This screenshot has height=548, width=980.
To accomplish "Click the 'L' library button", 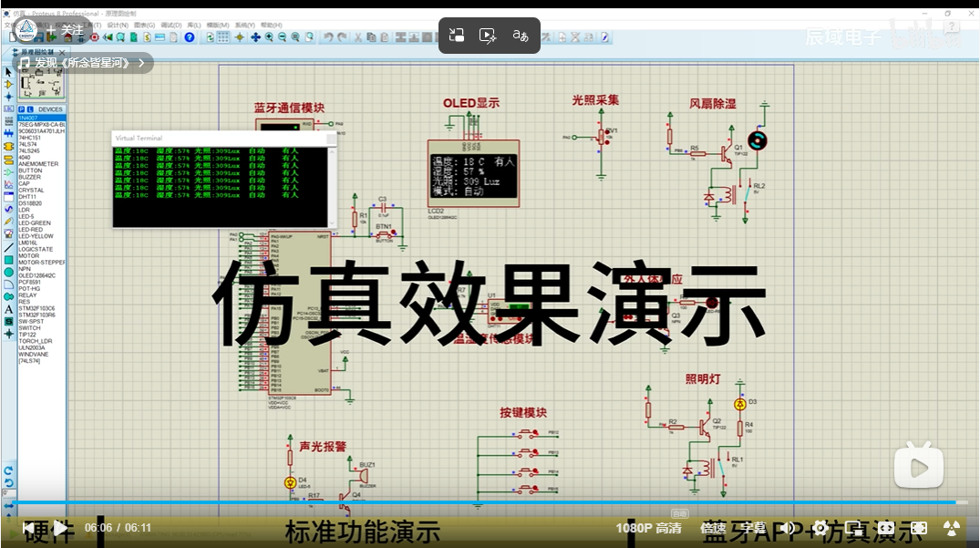I will [x=30, y=109].
